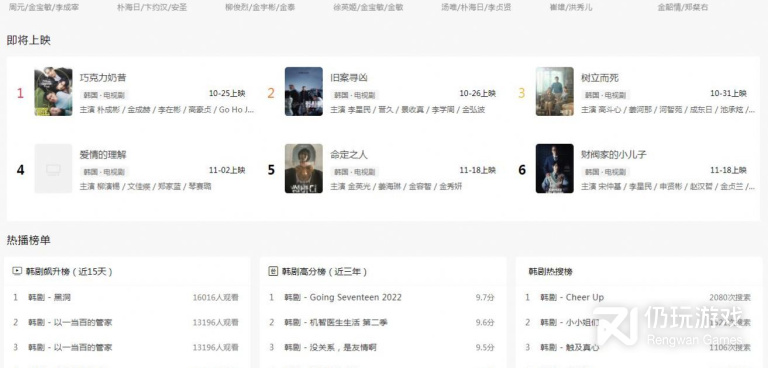Screen dimensions: 768x368
Task: Open 韩剧 - 触及真心 in hot searches
Action: (570, 347)
